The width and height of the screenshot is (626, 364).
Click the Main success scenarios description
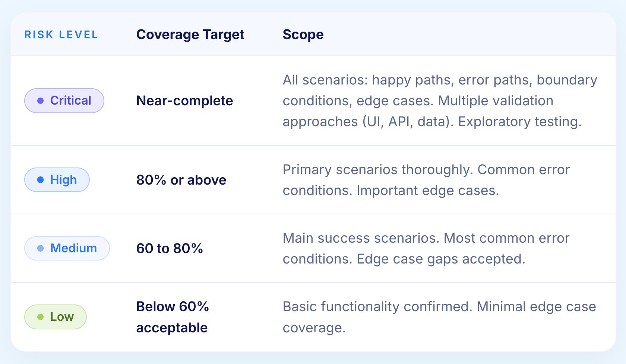coord(426,248)
